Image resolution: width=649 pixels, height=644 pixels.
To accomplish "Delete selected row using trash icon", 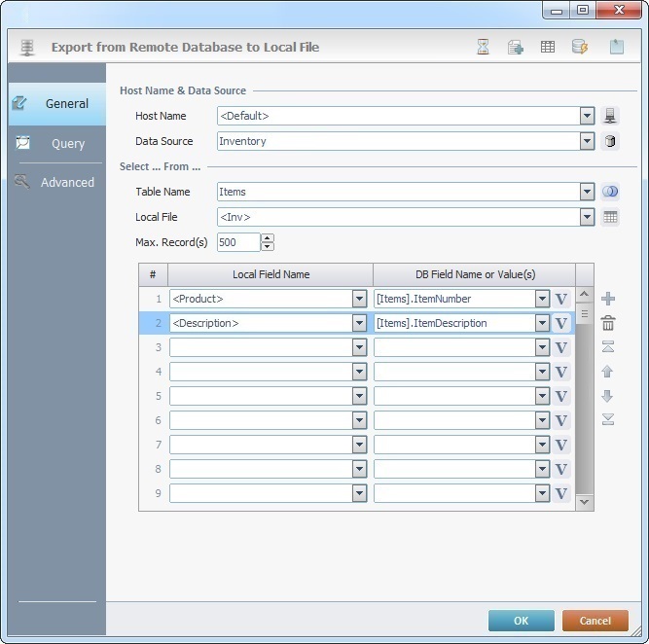I will click(608, 323).
